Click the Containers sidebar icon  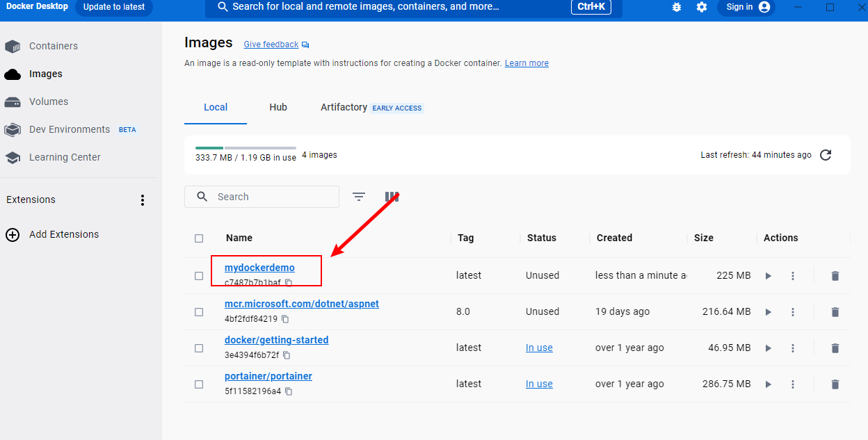point(13,47)
